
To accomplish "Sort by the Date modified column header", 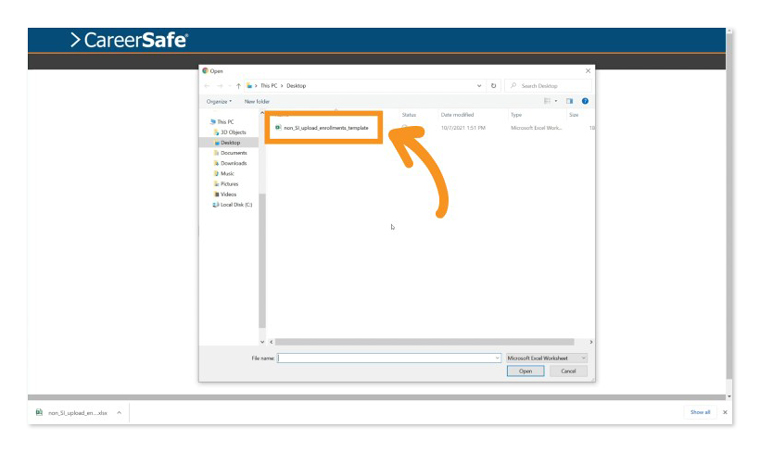I will coord(457,115).
